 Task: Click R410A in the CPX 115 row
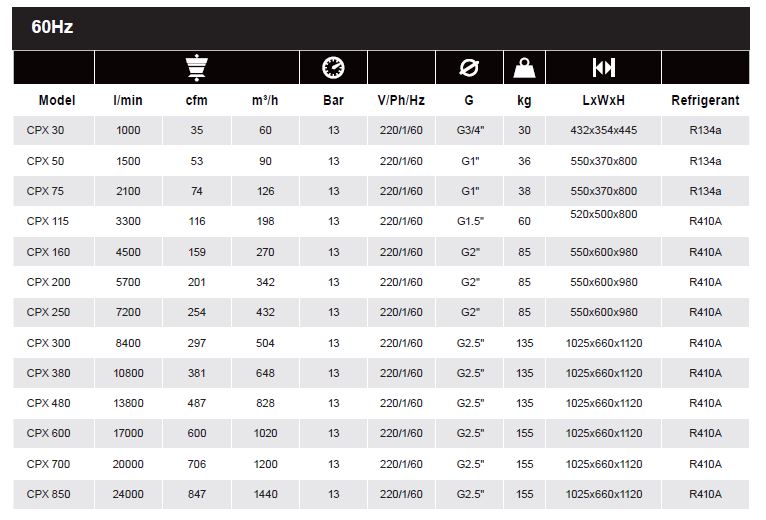[x=705, y=221]
